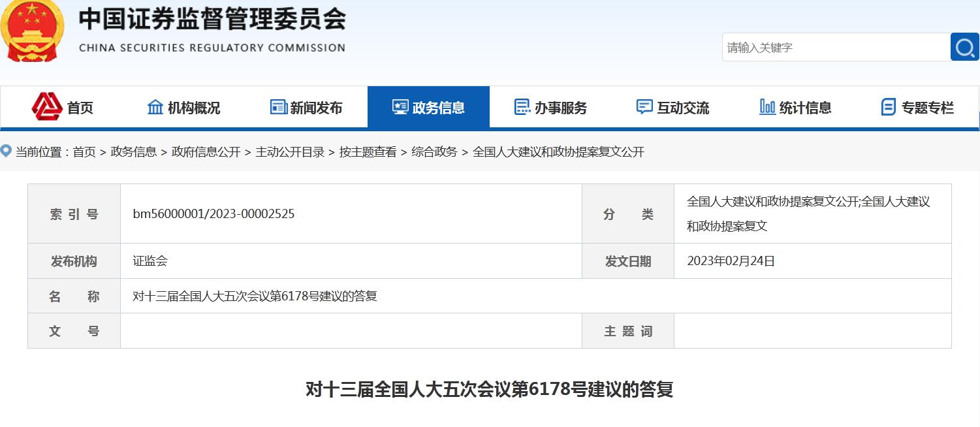Click the document icon next to 专题专栏

click(889, 107)
